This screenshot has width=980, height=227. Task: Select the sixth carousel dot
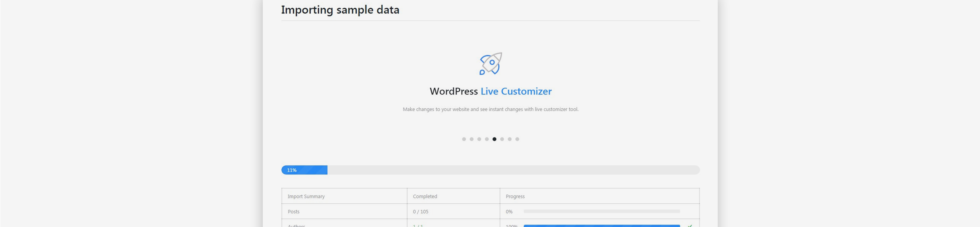502,139
